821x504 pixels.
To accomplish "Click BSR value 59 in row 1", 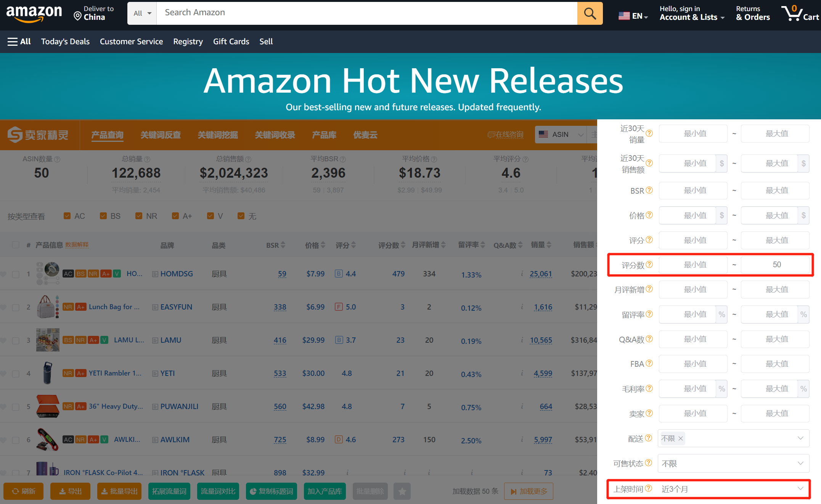I will coord(282,274).
